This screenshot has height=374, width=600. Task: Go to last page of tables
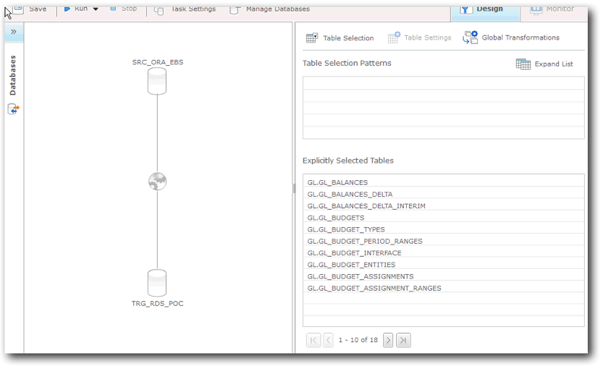pyautogui.click(x=403, y=340)
